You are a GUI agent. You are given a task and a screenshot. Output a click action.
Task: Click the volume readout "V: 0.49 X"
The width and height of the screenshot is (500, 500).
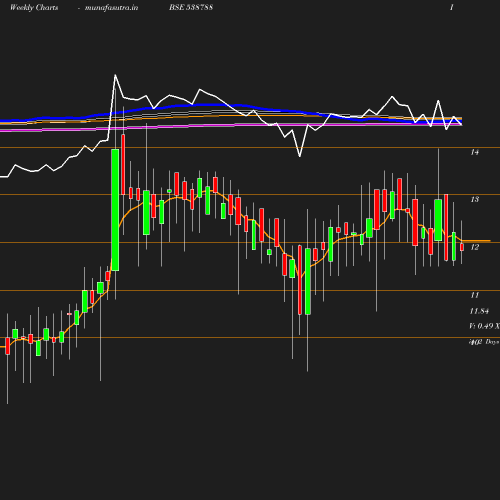(x=484, y=326)
